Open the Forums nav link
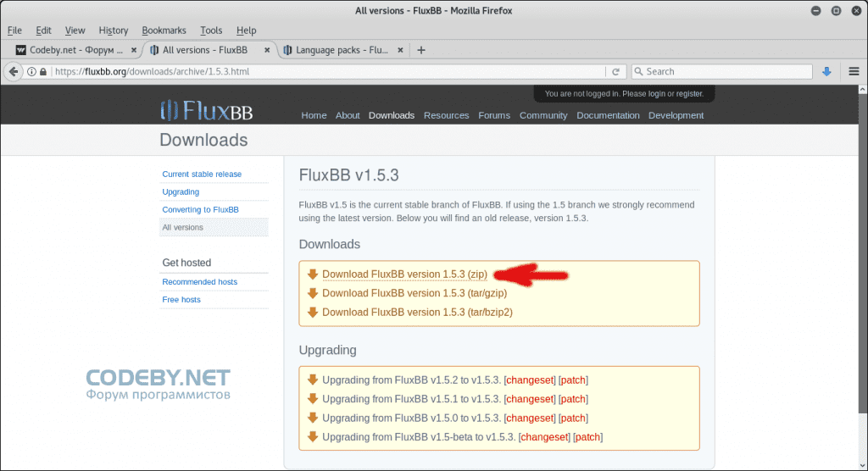This screenshot has height=471, width=868. click(494, 115)
